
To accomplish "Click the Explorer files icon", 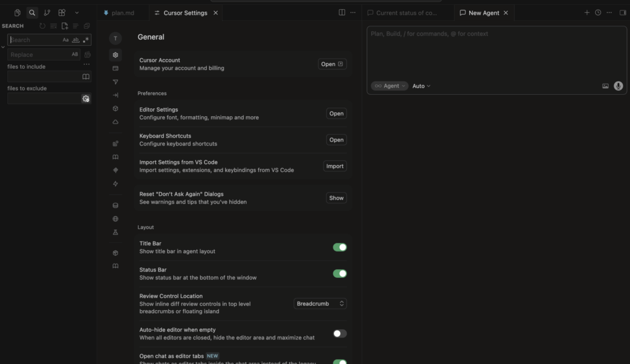I will (x=18, y=13).
